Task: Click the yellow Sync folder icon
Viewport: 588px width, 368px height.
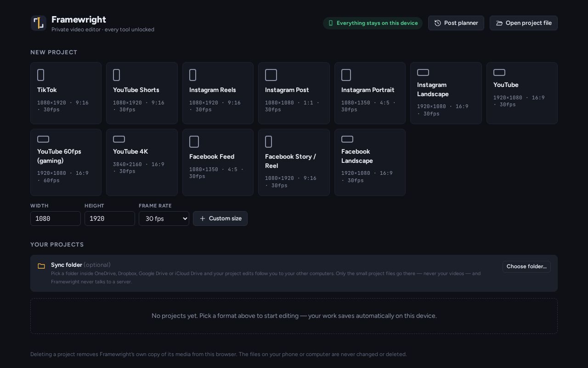Action: 41,266
